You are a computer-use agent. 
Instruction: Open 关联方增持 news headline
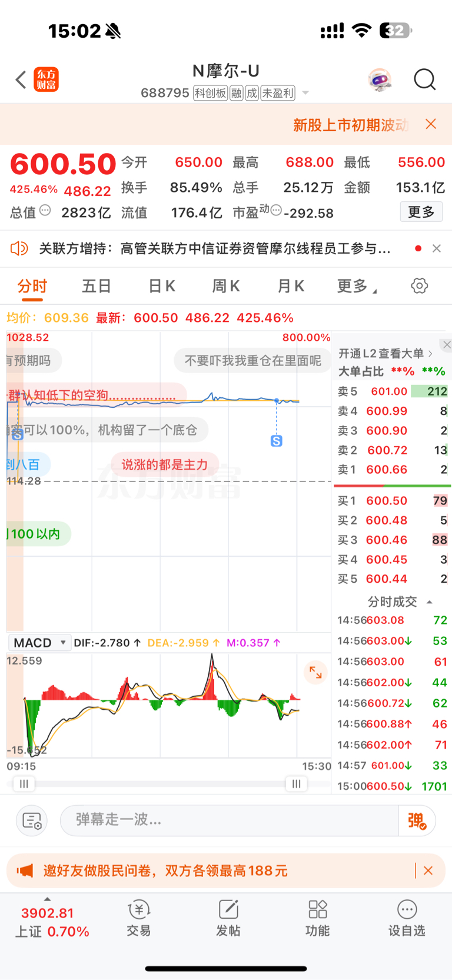215,248
